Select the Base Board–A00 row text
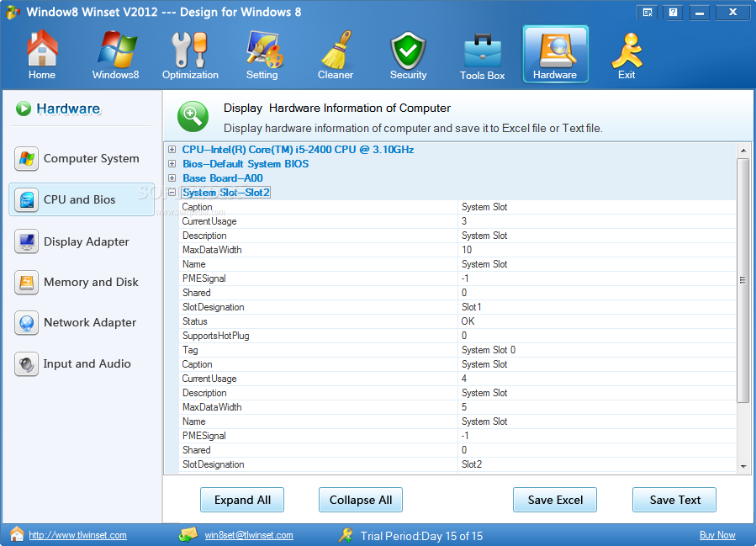 tap(223, 178)
